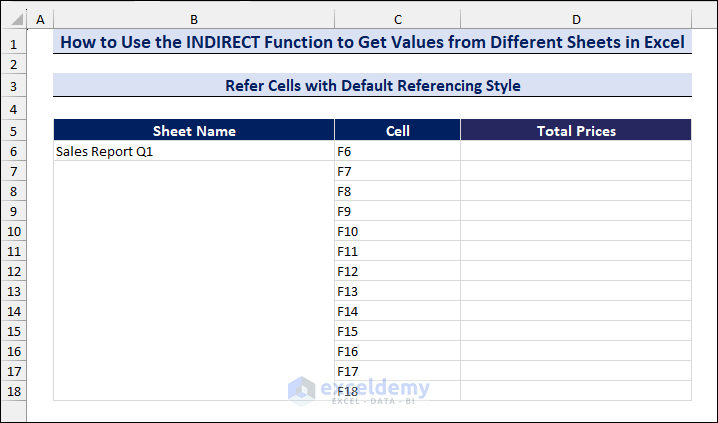
Task: Select the Total Prices header cell
Action: (576, 131)
